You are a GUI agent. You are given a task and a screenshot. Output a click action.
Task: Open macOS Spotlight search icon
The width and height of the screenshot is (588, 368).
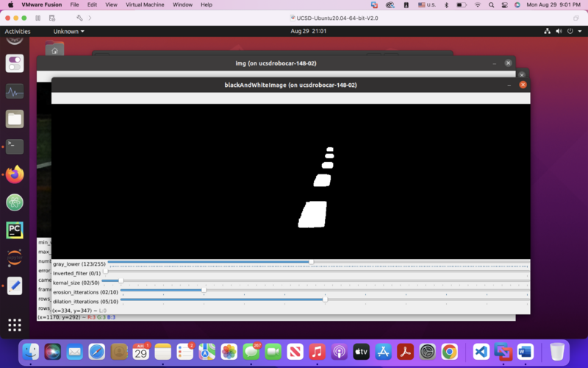(x=491, y=5)
